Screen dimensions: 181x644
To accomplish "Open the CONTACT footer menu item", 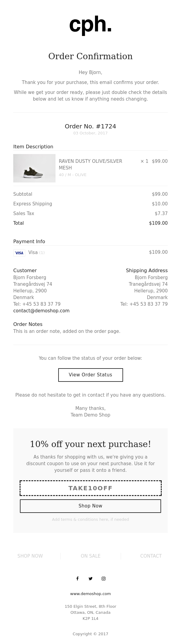I will 151,556.
